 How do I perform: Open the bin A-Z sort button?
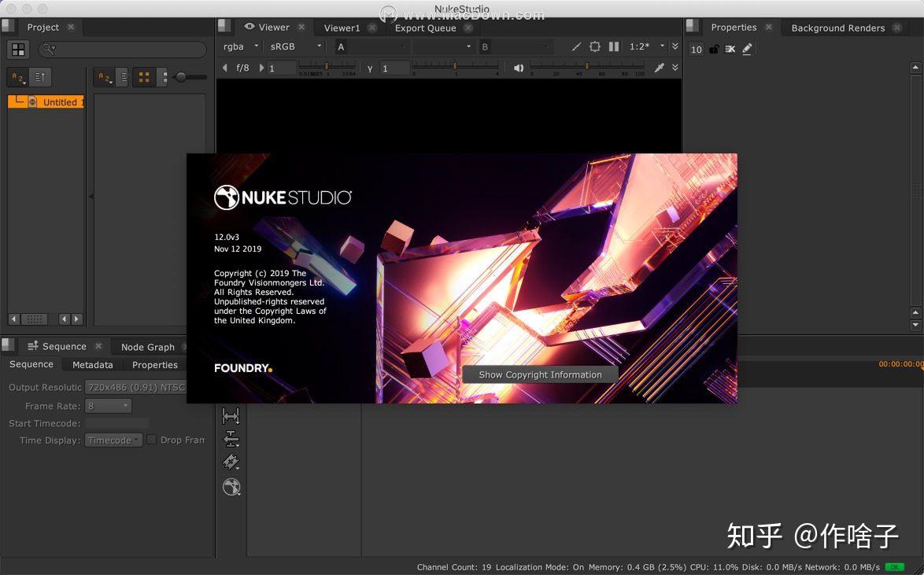click(105, 77)
